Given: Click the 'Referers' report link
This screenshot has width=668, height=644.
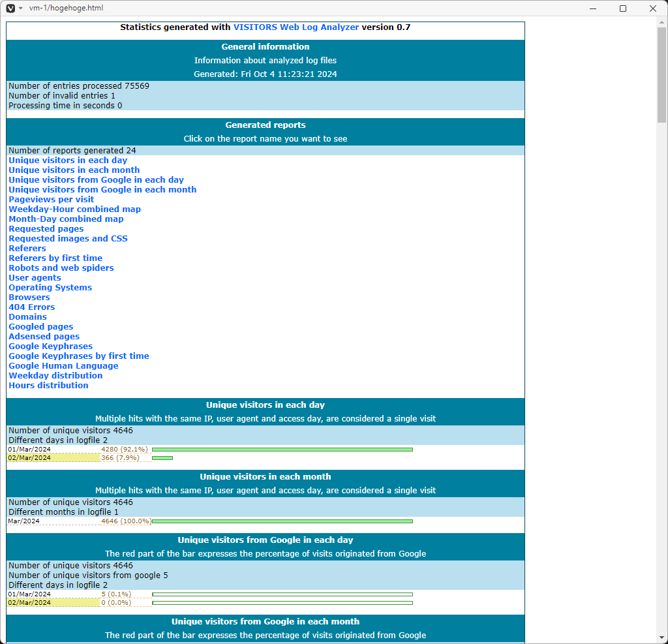Looking at the screenshot, I should click(27, 249).
